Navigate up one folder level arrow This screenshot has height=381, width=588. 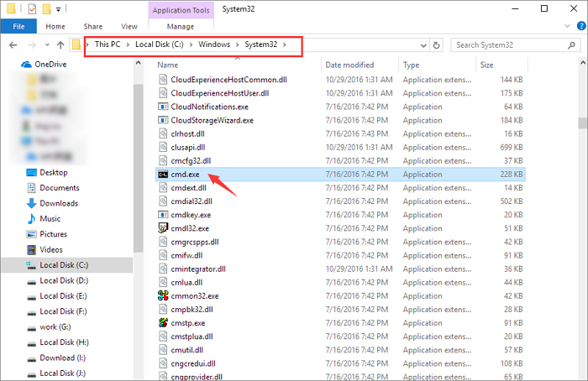[x=57, y=44]
